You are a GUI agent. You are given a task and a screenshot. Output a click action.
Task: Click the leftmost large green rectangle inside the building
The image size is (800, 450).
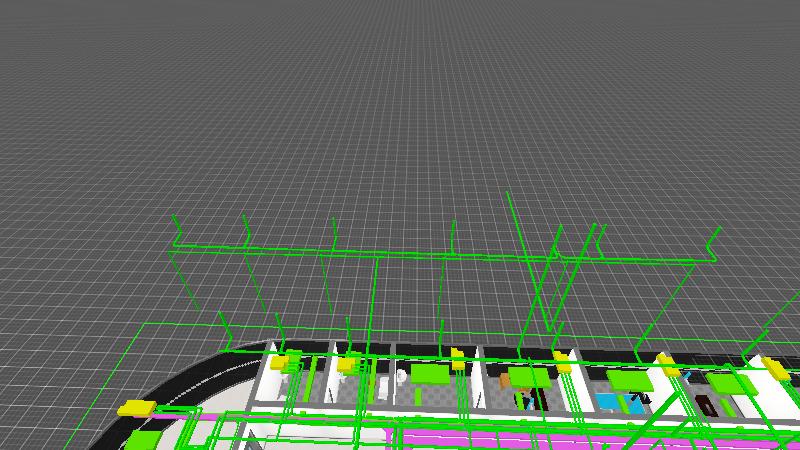point(430,375)
